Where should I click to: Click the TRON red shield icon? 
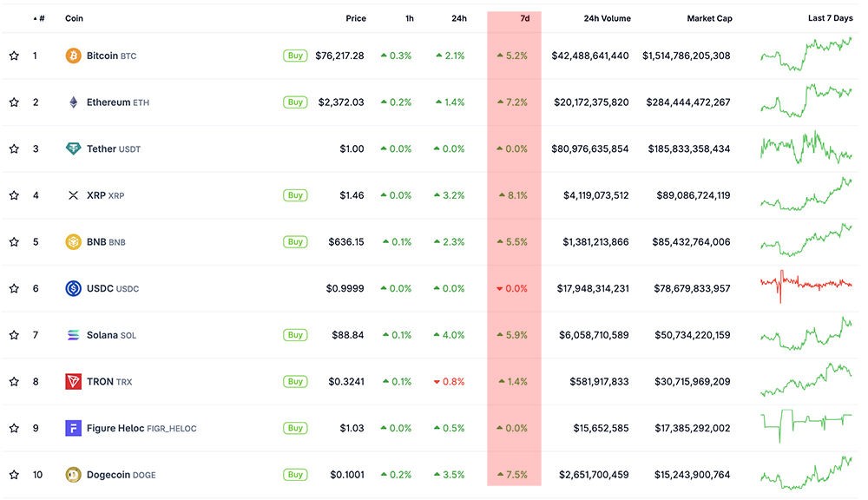pyautogui.click(x=73, y=381)
